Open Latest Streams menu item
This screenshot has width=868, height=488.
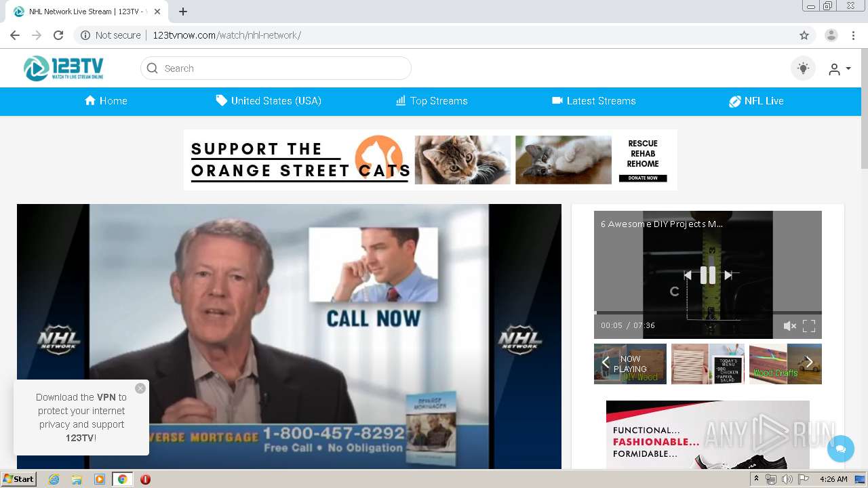(594, 101)
